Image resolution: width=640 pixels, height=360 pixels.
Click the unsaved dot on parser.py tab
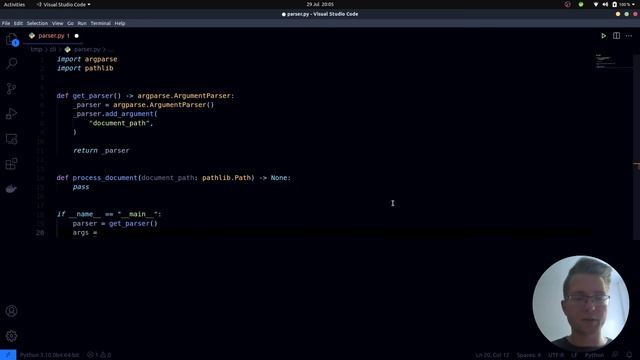pyautogui.click(x=76, y=36)
